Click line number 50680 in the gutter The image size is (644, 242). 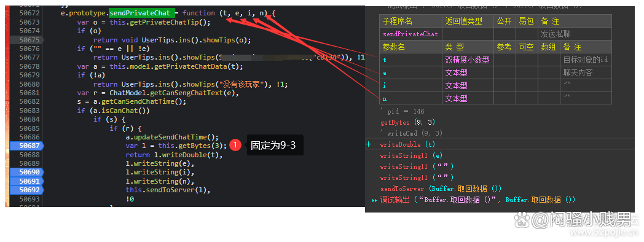(x=29, y=84)
